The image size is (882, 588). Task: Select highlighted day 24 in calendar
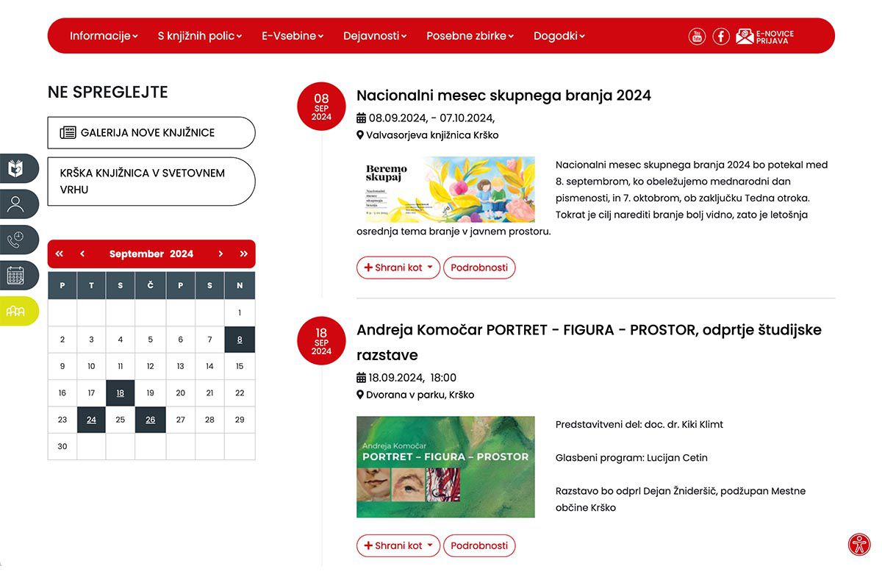click(x=91, y=420)
